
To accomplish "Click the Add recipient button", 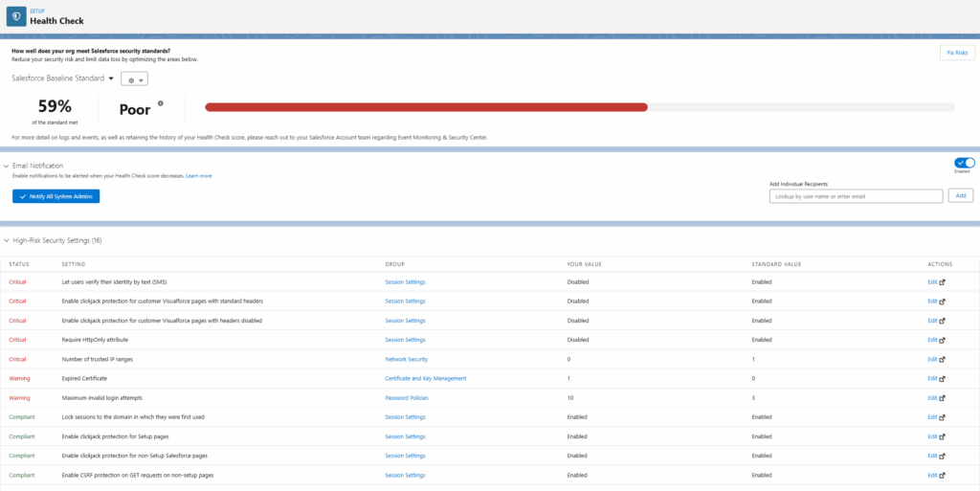I will [x=961, y=195].
